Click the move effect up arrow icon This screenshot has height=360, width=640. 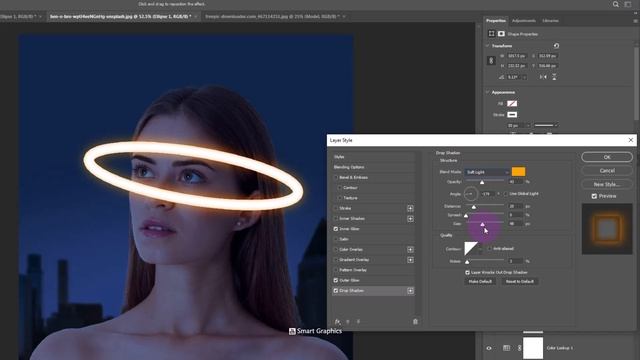348,322
